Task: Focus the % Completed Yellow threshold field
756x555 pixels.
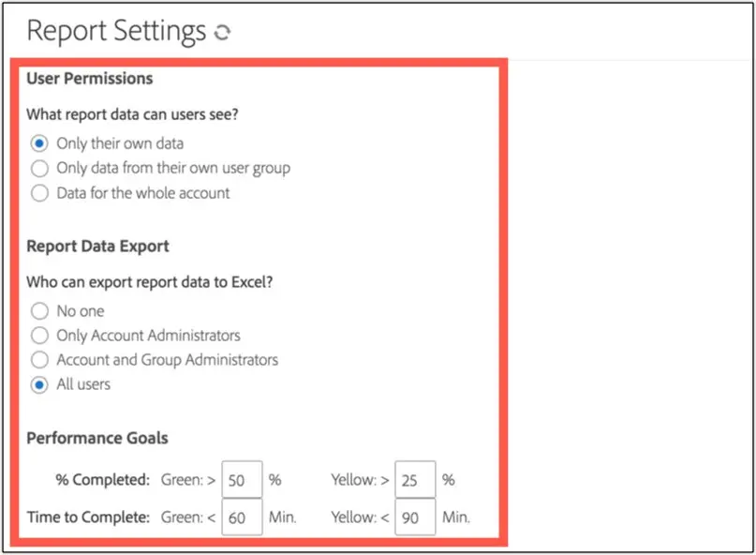Action: coord(415,480)
